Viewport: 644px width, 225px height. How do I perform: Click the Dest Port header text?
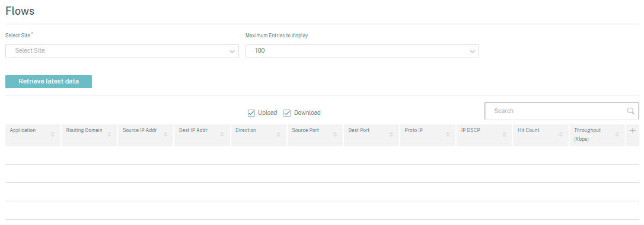coord(359,130)
